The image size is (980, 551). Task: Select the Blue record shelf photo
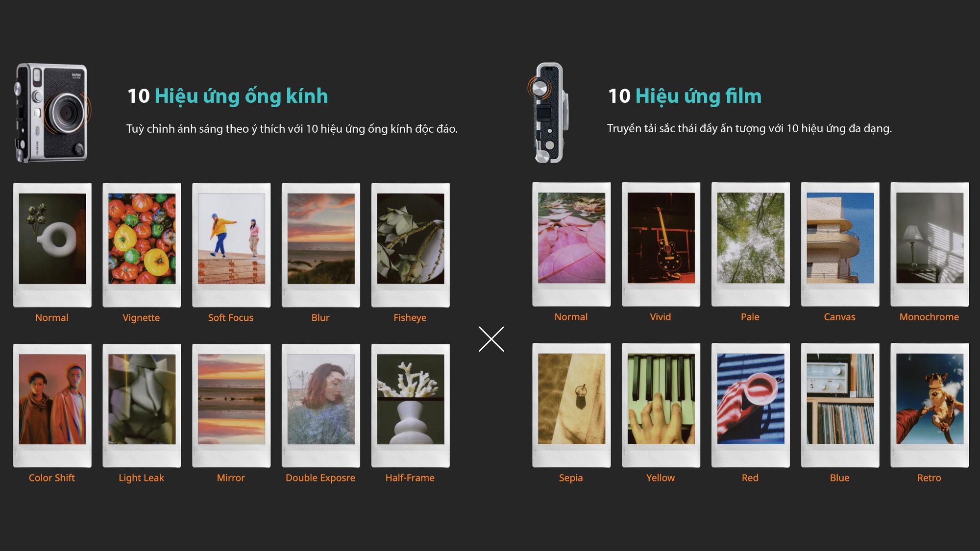[x=840, y=405]
